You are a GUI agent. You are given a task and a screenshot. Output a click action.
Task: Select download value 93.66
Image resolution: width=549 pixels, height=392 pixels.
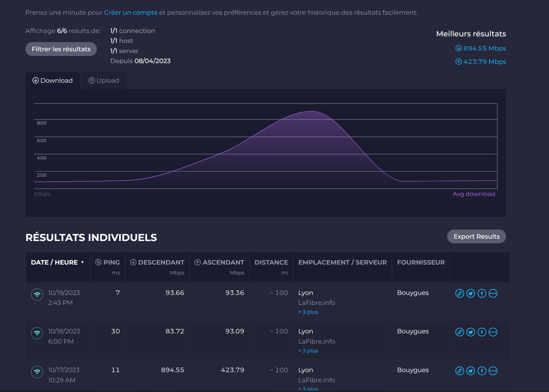click(175, 293)
